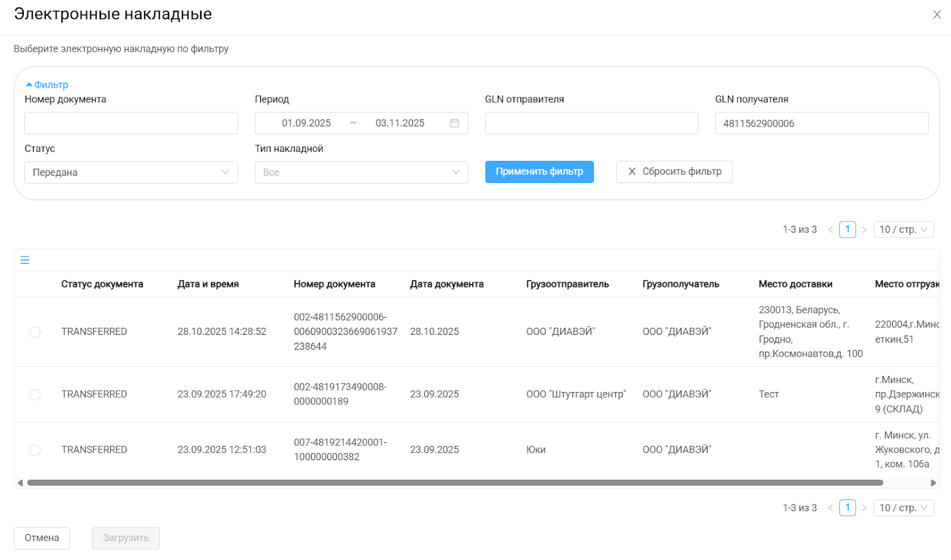
Task: Open the Статус dropdown showing Передана
Action: [x=131, y=172]
